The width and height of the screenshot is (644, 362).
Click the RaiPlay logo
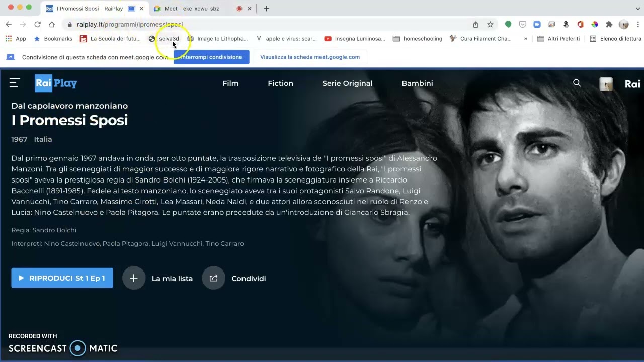click(x=56, y=83)
